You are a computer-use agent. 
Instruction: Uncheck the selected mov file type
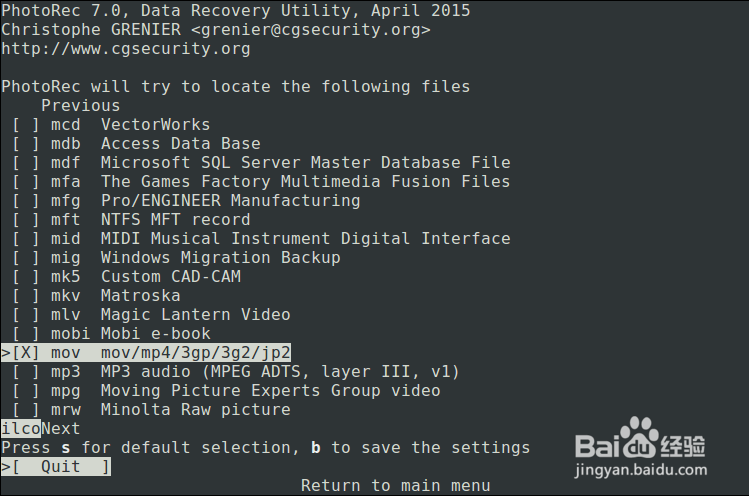26,353
